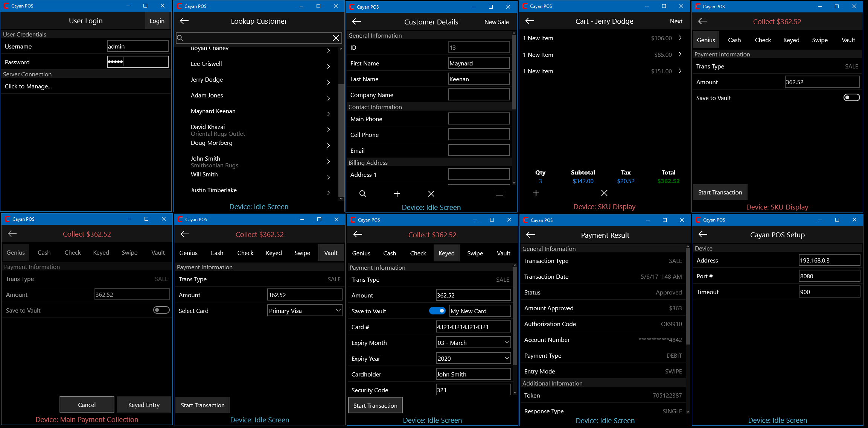Viewport: 868px width, 428px height.
Task: Enable Save to Vault under Start Transaction window
Action: coord(851,98)
